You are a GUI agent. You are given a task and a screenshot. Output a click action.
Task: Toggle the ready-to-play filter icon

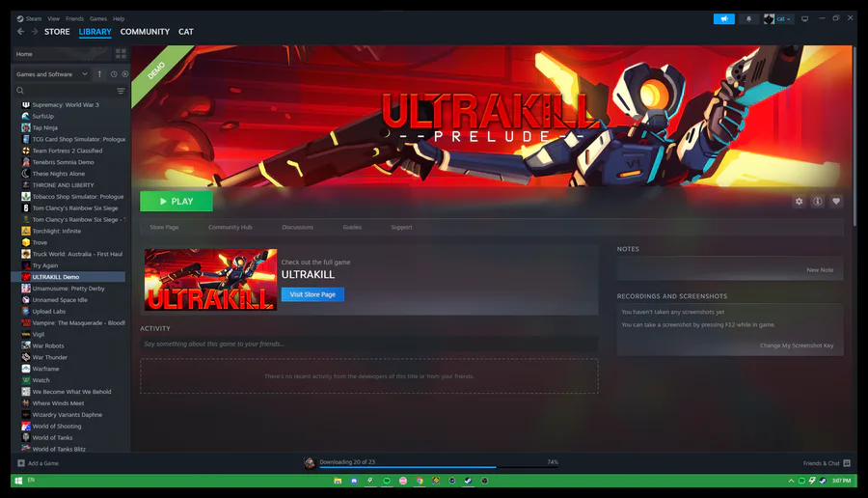pyautogui.click(x=125, y=73)
